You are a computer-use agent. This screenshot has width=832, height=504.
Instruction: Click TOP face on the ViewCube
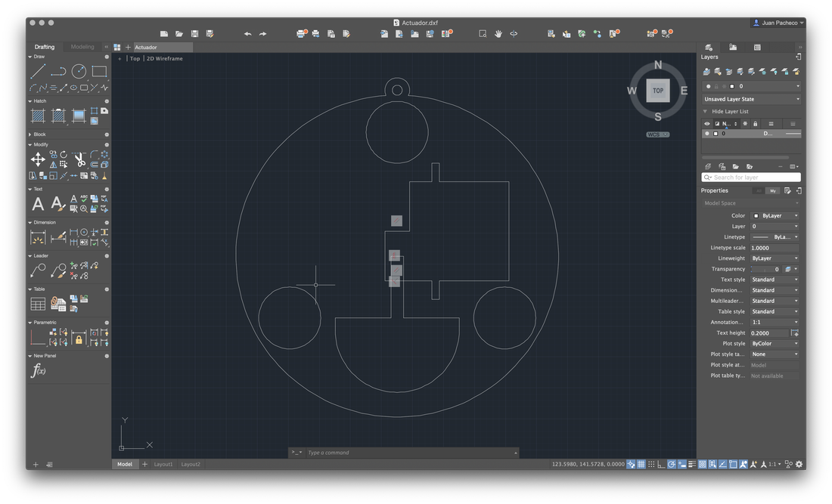[658, 91]
